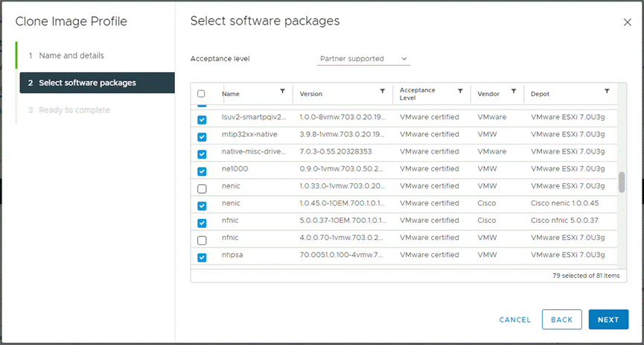Select the ne1000 name cell
644x345 pixels.
tap(235, 168)
